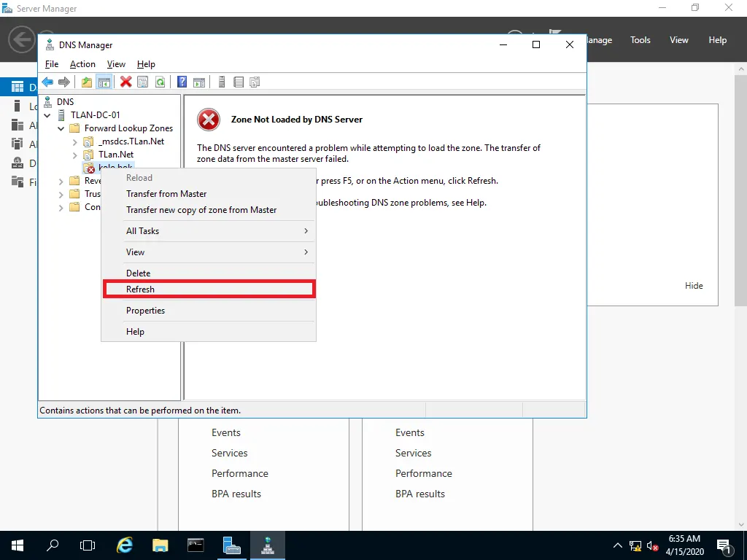The height and width of the screenshot is (560, 747).
Task: Click the green Refresh toolbar icon
Action: point(160,82)
